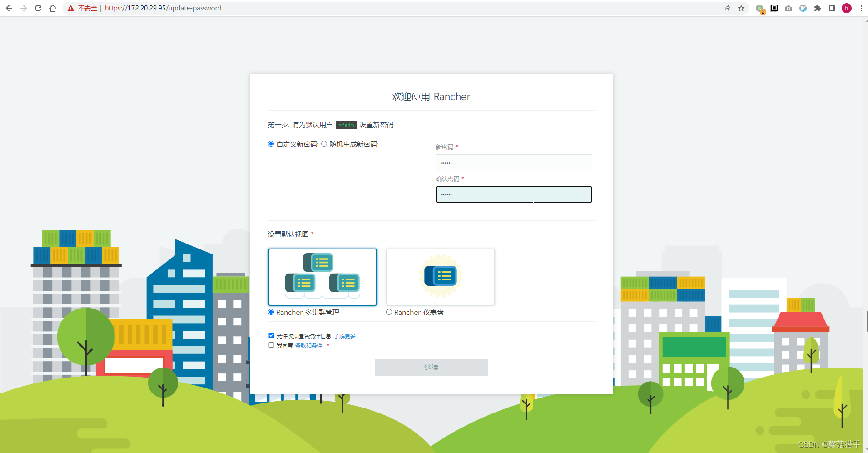Click the not-secure warning triangle icon

(x=71, y=8)
